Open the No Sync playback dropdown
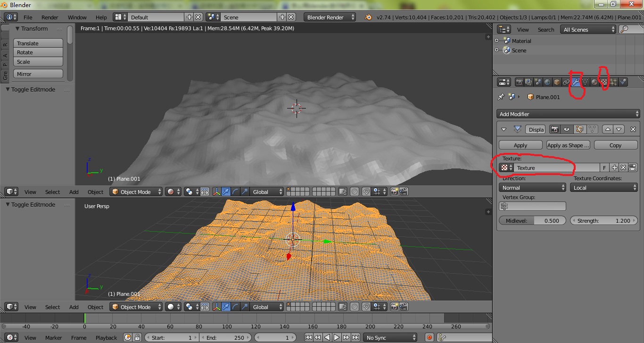Viewport: 644px width, 343px height. point(390,338)
